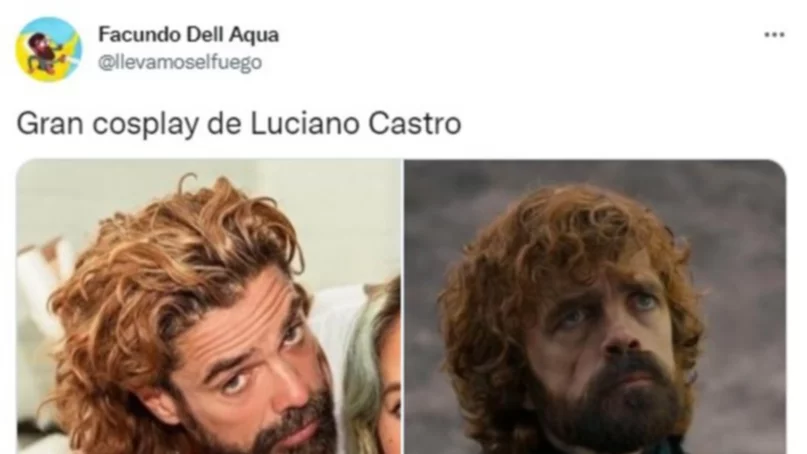Open the three-dot more options menu

point(774,35)
